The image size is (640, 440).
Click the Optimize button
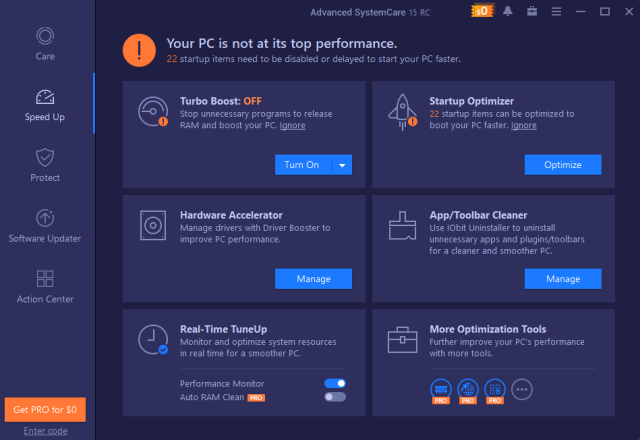coord(563,165)
